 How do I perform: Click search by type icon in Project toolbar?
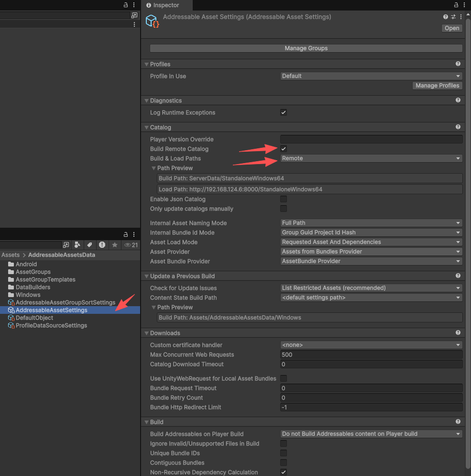tap(77, 244)
